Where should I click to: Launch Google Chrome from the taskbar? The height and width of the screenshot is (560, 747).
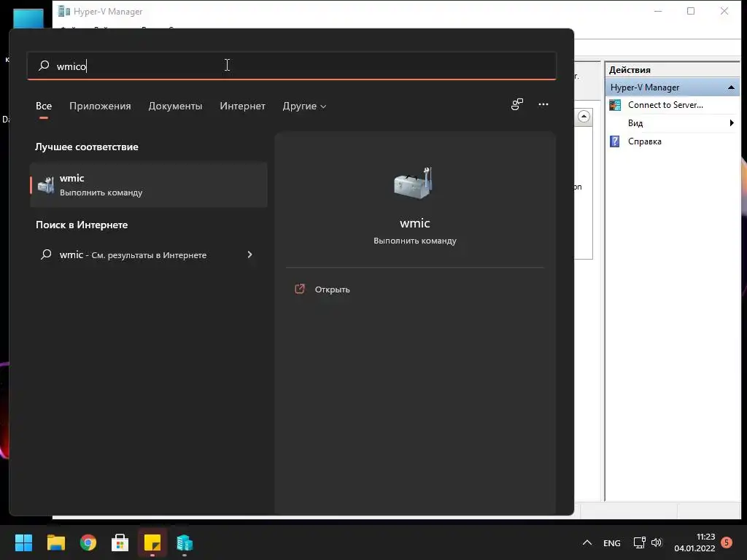(88, 542)
